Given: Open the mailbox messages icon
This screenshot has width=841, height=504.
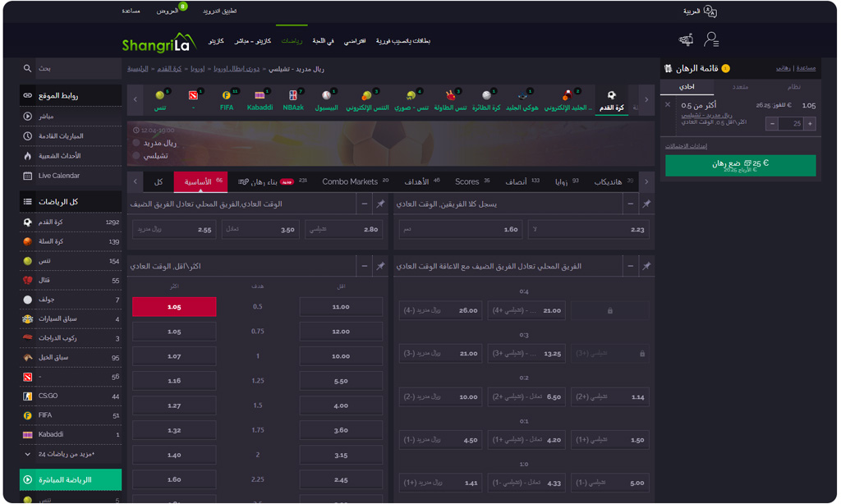Looking at the screenshot, I should tap(686, 39).
